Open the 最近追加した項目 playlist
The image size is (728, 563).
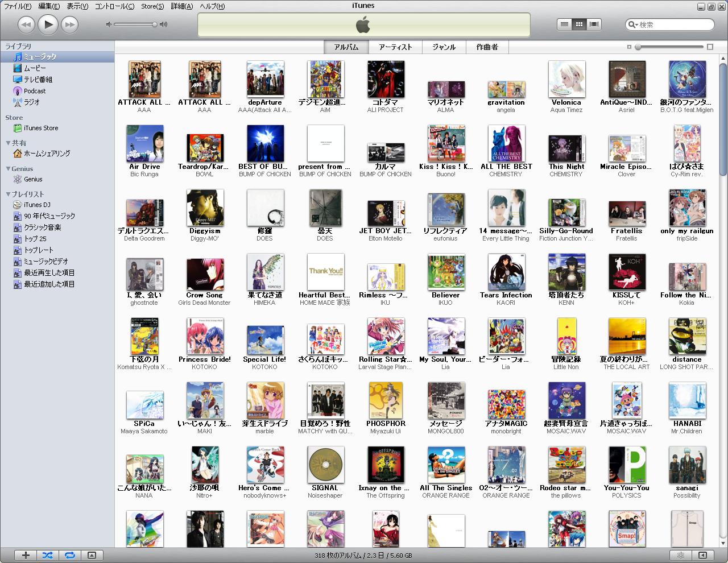(57, 284)
